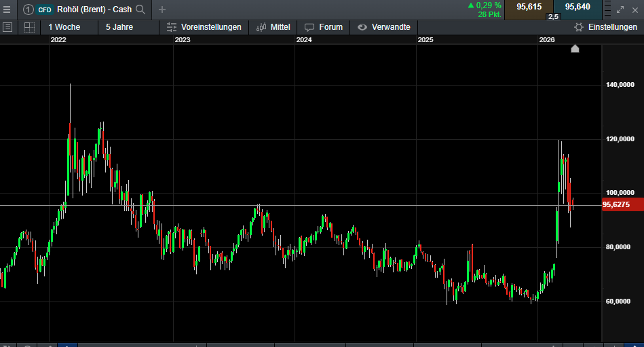Click the CFD product badge
The image size is (644, 347).
[44, 10]
